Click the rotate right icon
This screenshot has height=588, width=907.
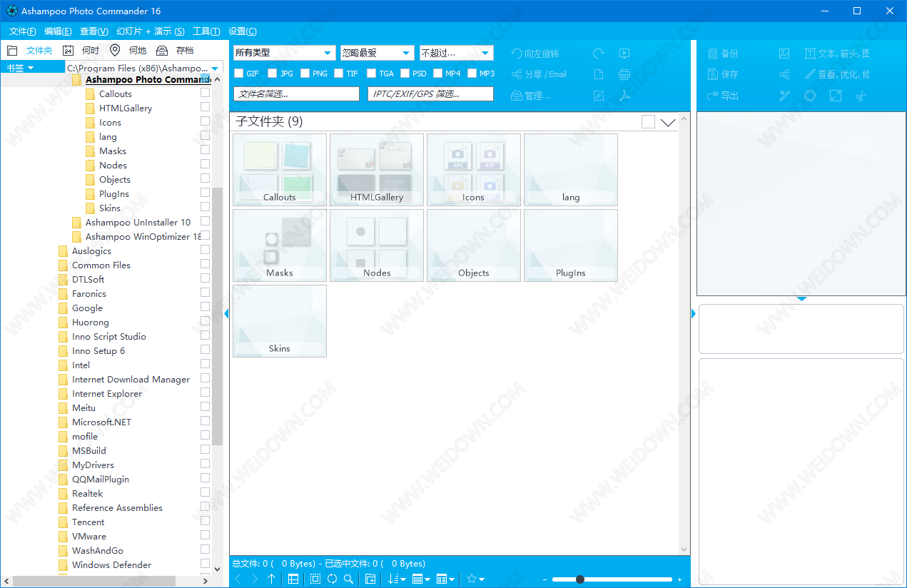(x=599, y=54)
